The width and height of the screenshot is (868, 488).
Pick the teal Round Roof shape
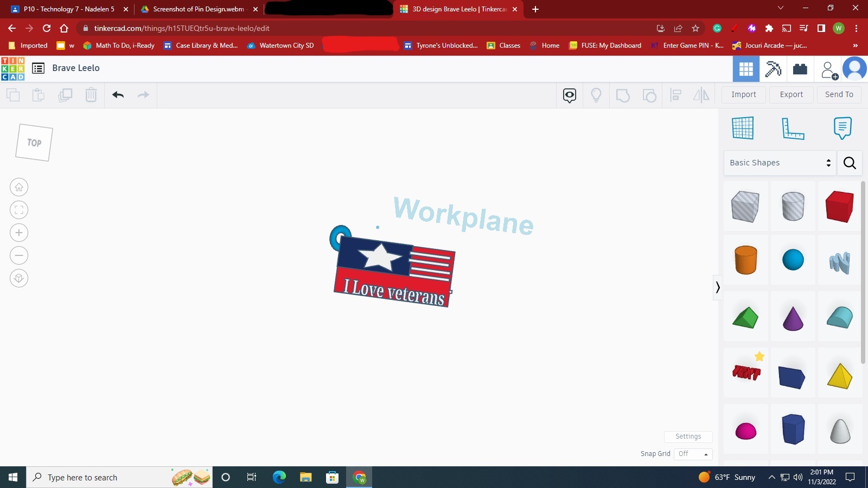[x=840, y=318]
